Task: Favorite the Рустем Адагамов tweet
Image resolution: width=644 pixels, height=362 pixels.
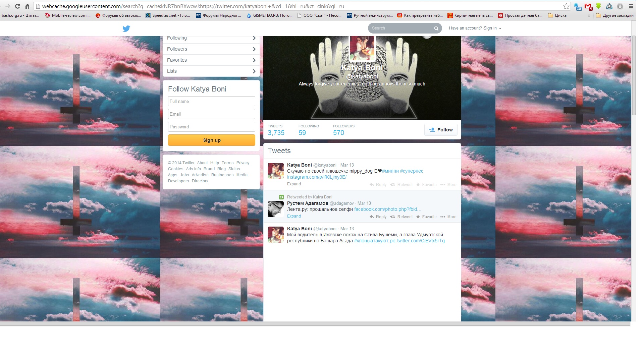Action: tap(426, 217)
